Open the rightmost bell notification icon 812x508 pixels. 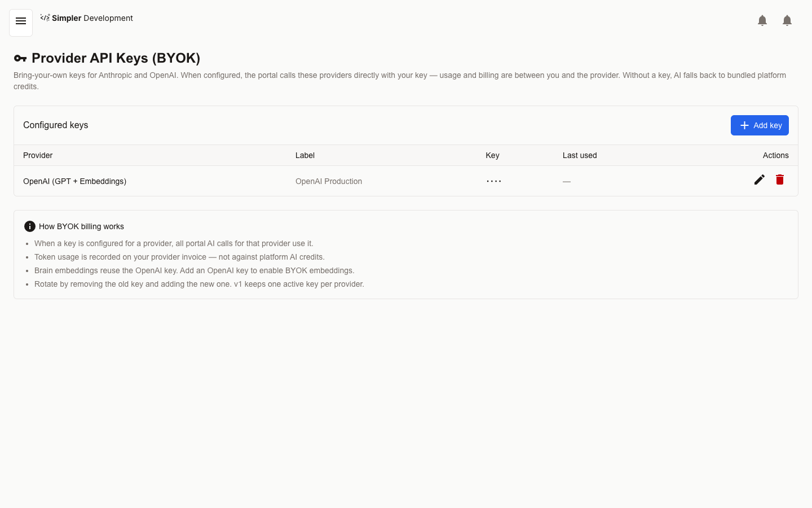(787, 21)
